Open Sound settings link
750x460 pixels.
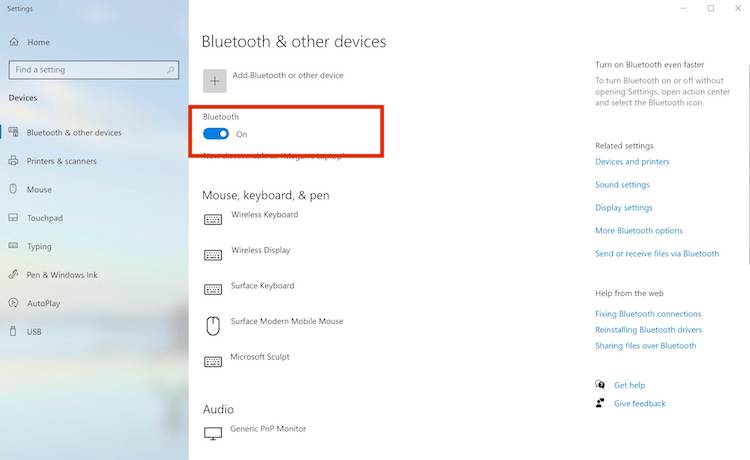point(622,185)
